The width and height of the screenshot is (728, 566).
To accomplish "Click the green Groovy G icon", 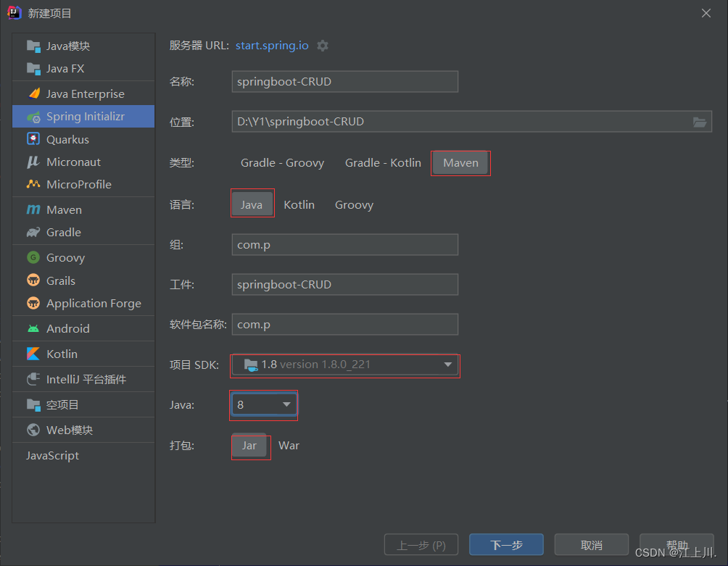I will pyautogui.click(x=33, y=257).
